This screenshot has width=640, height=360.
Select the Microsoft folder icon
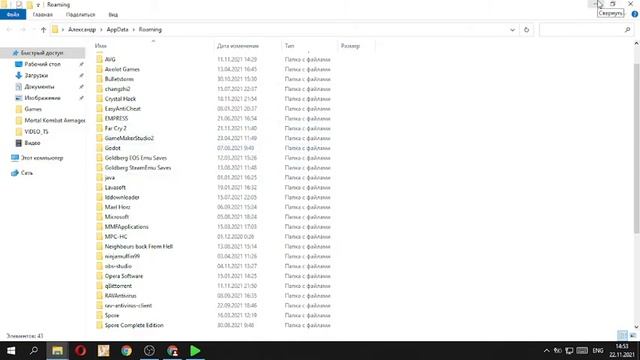pos(100,217)
